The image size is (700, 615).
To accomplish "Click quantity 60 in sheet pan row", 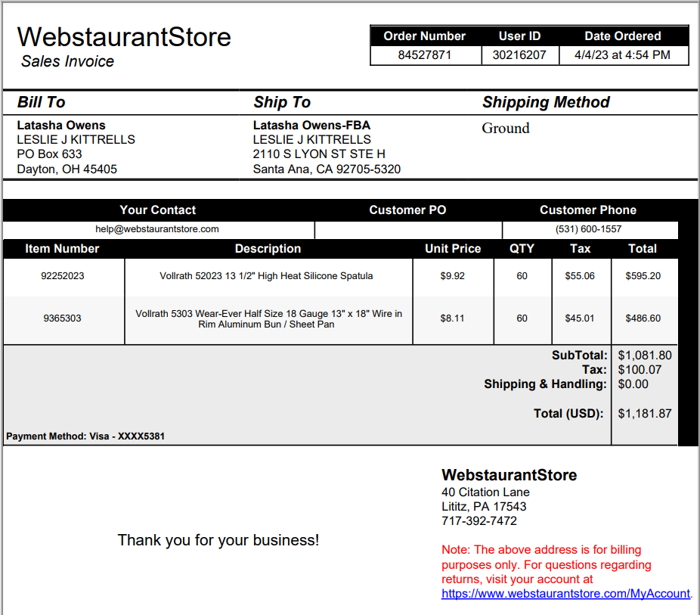I will point(522,318).
